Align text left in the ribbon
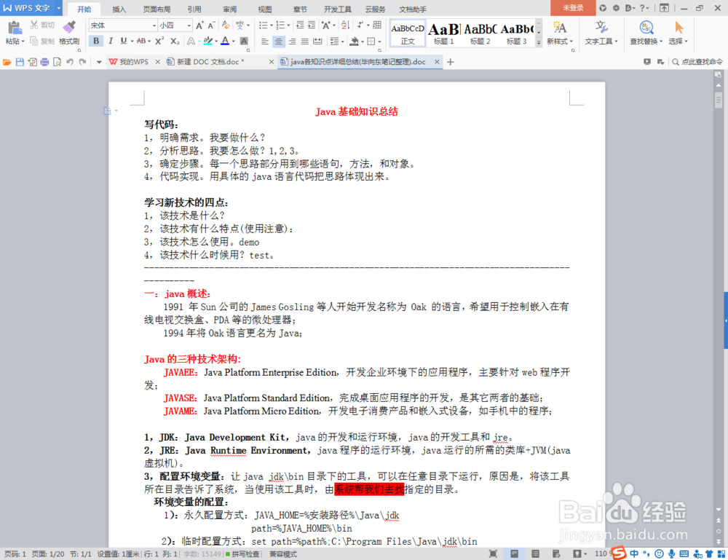This screenshot has height=560, width=728. click(x=265, y=42)
